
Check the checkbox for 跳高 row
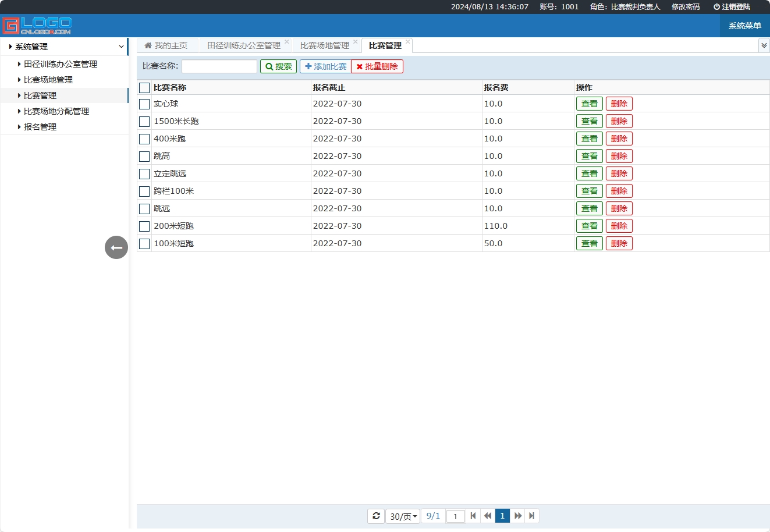144,156
